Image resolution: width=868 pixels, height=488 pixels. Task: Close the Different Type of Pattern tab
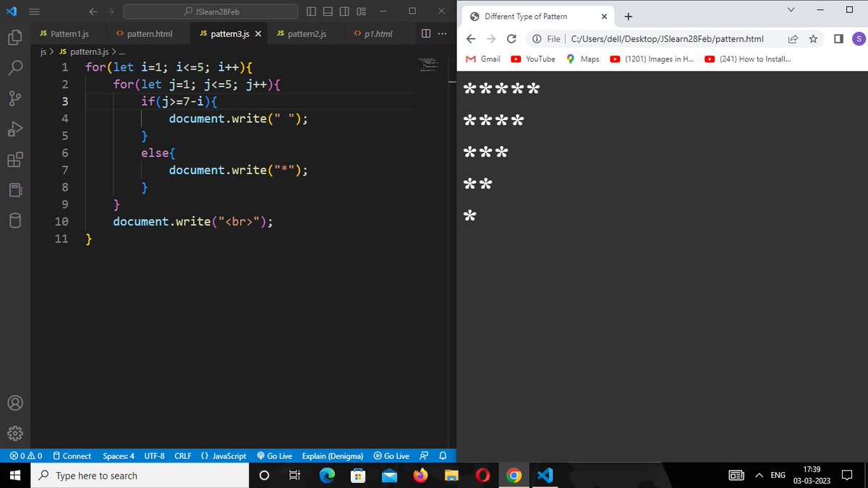click(x=604, y=17)
